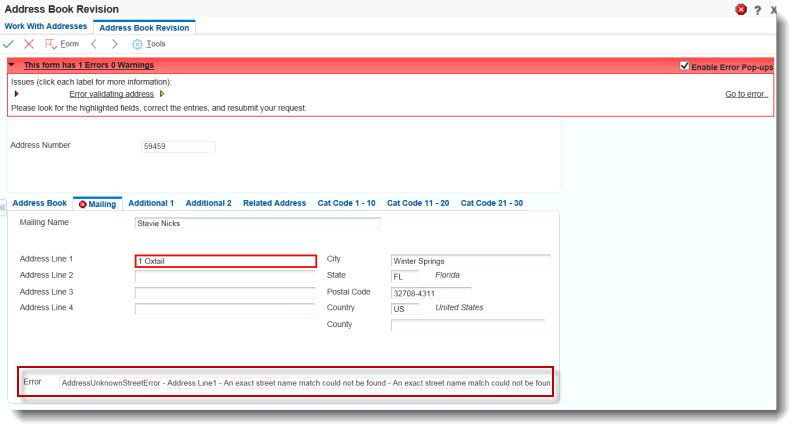Image resolution: width=800 pixels, height=433 pixels.
Task: Click the red Cancel X icon
Action: click(28, 44)
